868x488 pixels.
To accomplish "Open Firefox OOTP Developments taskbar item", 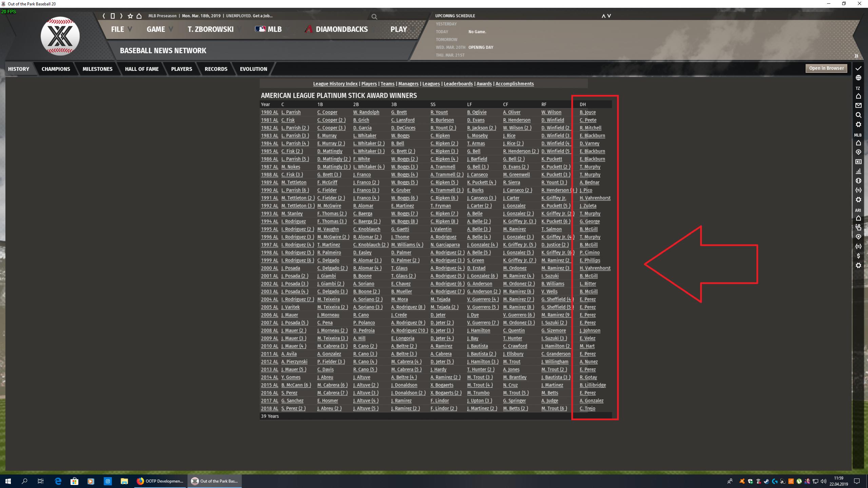I will tap(160, 481).
